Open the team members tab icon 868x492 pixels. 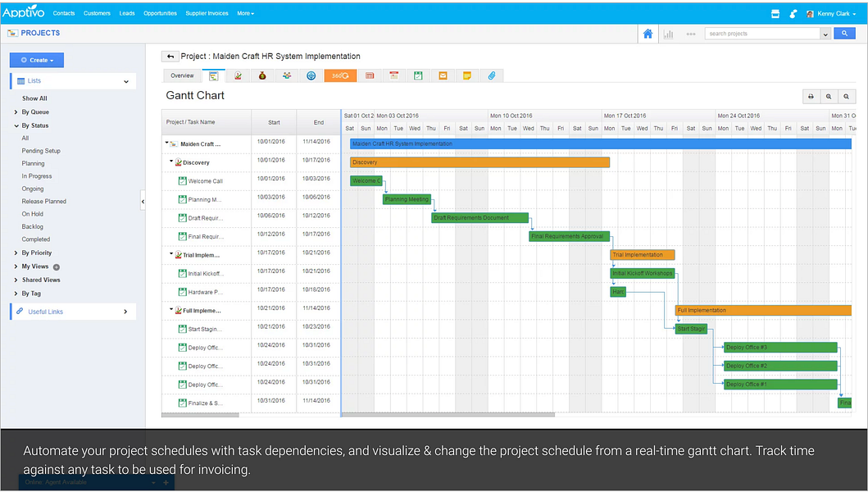287,76
